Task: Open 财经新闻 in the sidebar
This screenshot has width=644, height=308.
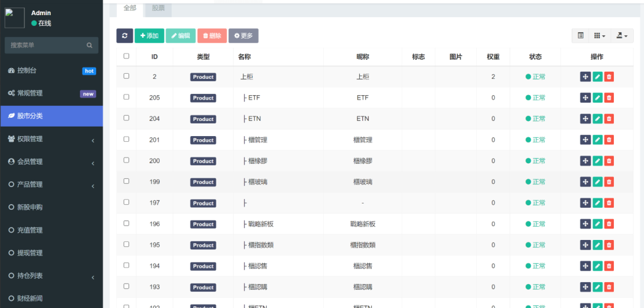Action: point(52,298)
